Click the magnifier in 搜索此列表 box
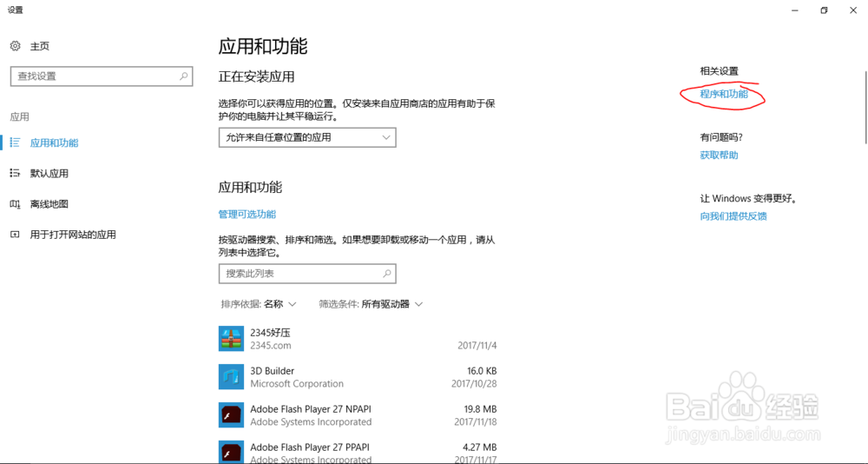 tap(387, 274)
